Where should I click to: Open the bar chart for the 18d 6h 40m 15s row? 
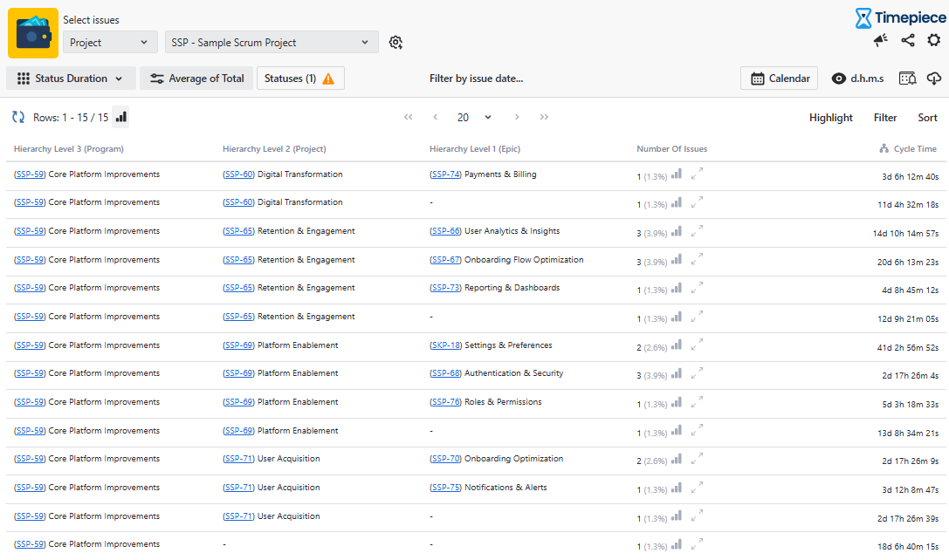coord(676,544)
